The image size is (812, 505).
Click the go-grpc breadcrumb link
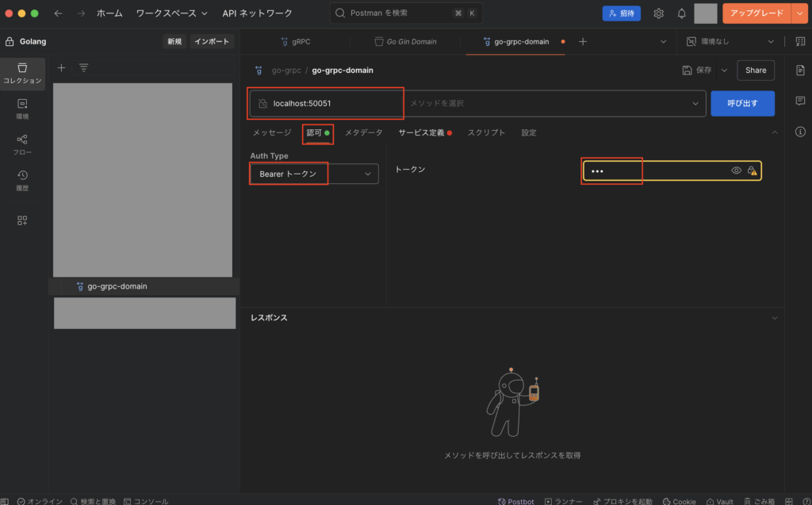pyautogui.click(x=286, y=71)
